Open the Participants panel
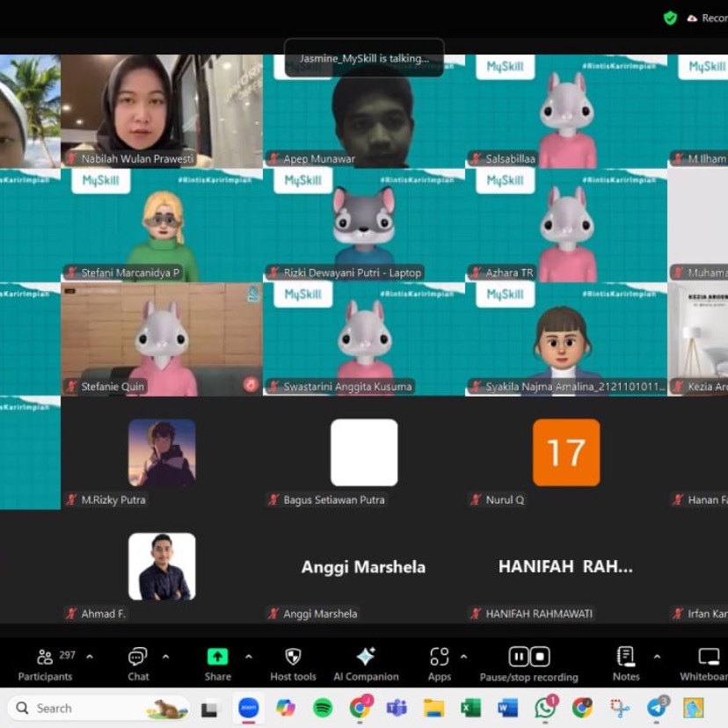This screenshot has width=728, height=728. pos(45,664)
